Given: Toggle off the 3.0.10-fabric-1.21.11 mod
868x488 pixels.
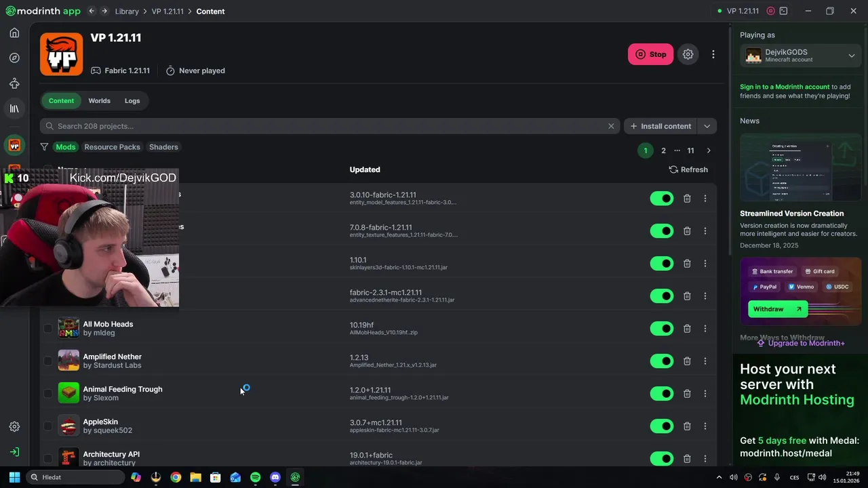Looking at the screenshot, I should 662,199.
